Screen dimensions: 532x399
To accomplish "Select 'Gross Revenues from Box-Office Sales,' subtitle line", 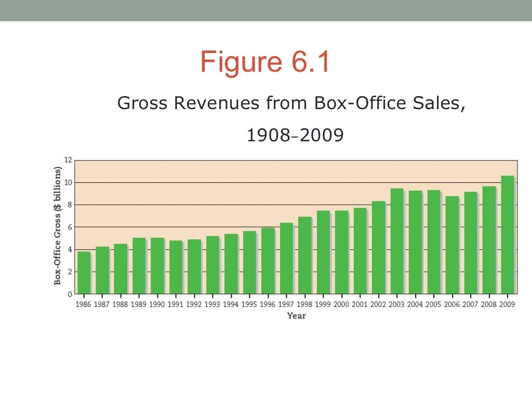I will tap(291, 103).
